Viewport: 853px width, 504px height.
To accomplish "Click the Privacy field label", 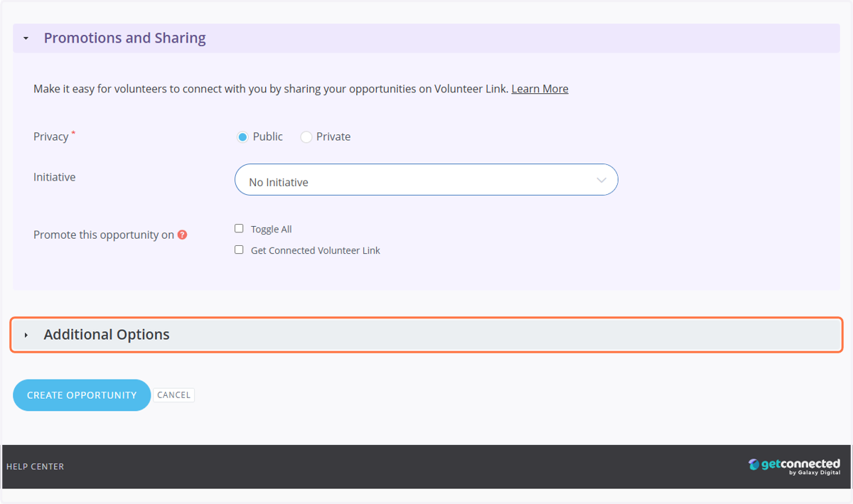I will 51,136.
